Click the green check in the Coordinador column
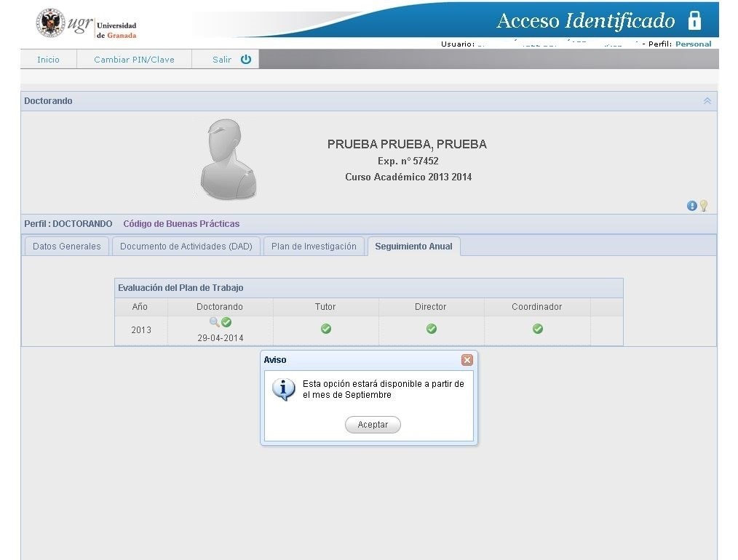This screenshot has width=738, height=560. (x=538, y=329)
